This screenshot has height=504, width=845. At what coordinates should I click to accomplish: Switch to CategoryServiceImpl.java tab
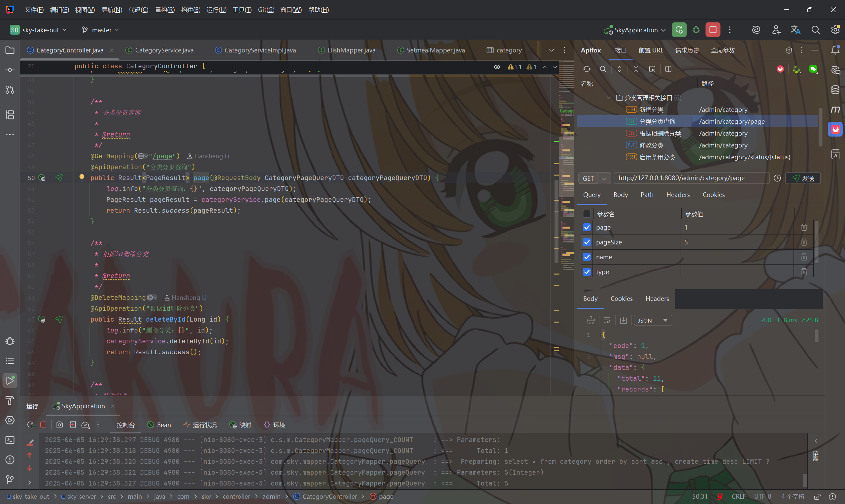tap(260, 50)
